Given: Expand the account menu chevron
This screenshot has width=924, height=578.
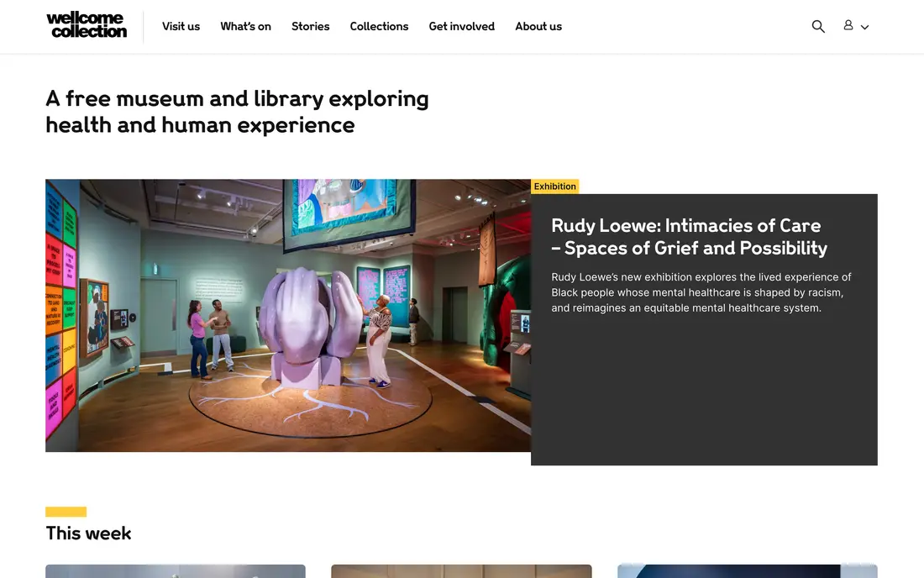Looking at the screenshot, I should (x=864, y=27).
